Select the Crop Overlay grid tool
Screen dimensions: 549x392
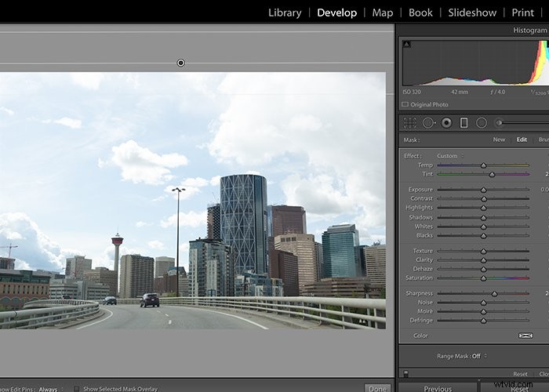point(409,123)
